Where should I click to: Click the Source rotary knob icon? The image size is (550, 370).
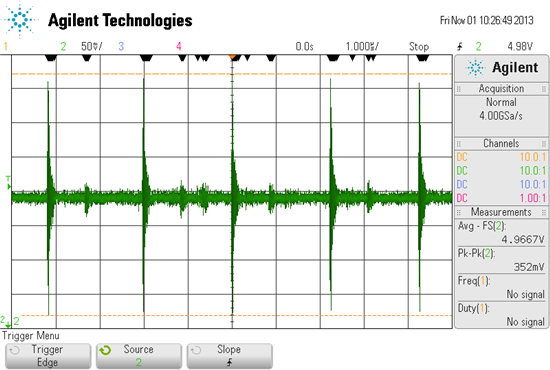105,350
